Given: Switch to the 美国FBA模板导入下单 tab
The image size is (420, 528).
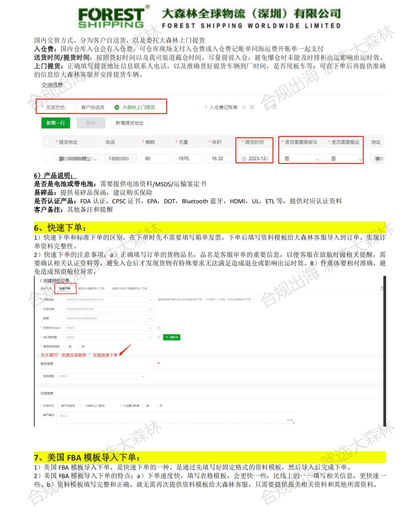Looking at the screenshot, I should [x=91, y=289].
